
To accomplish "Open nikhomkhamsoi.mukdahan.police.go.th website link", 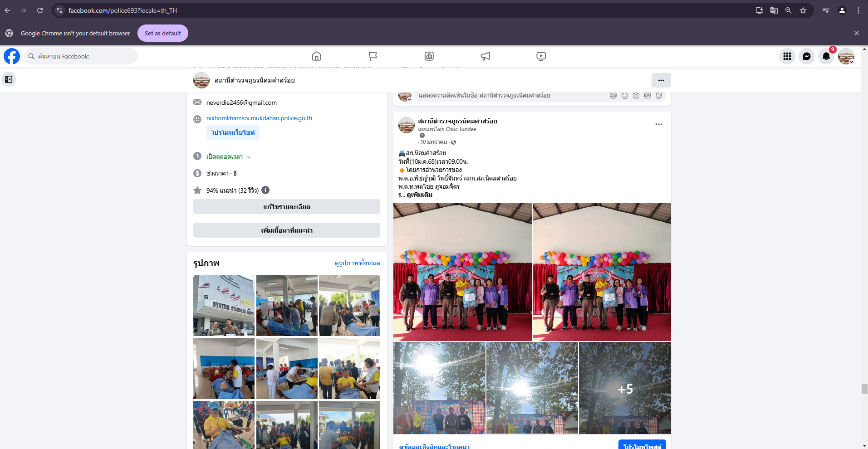I will (259, 118).
